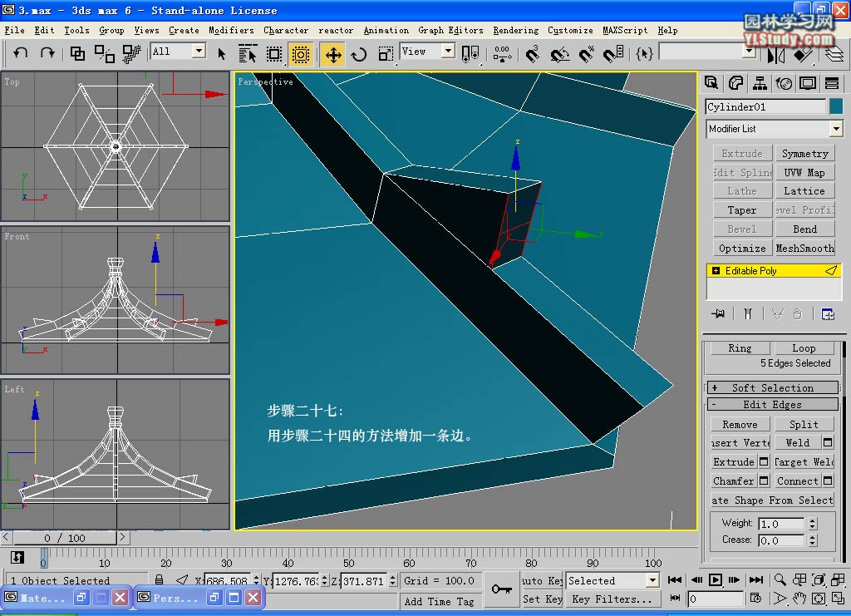Click the Play Animation button
851x616 pixels.
(x=716, y=579)
